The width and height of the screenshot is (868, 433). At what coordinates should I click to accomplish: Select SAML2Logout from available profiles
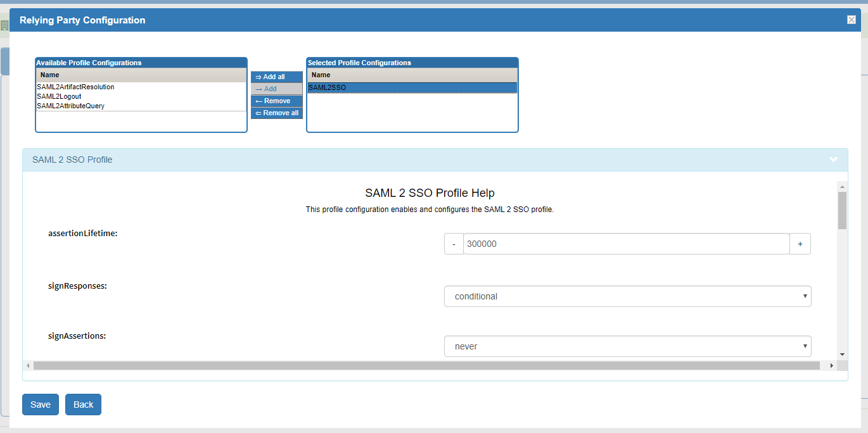[x=59, y=96]
